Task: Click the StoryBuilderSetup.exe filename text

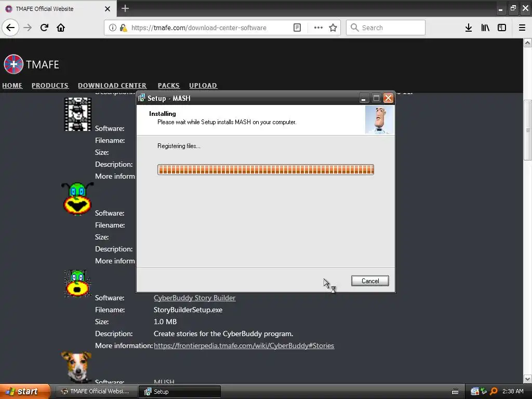Action: tap(188, 310)
